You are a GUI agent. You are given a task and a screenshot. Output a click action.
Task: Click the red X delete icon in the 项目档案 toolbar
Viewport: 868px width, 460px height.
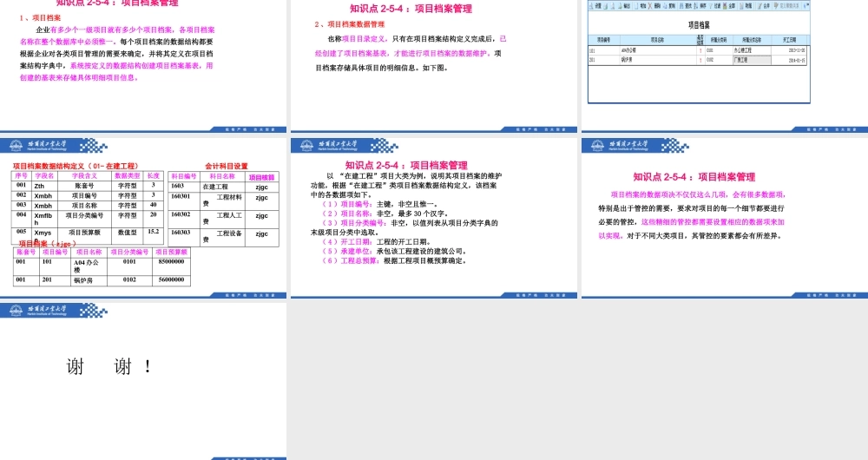click(650, 6)
